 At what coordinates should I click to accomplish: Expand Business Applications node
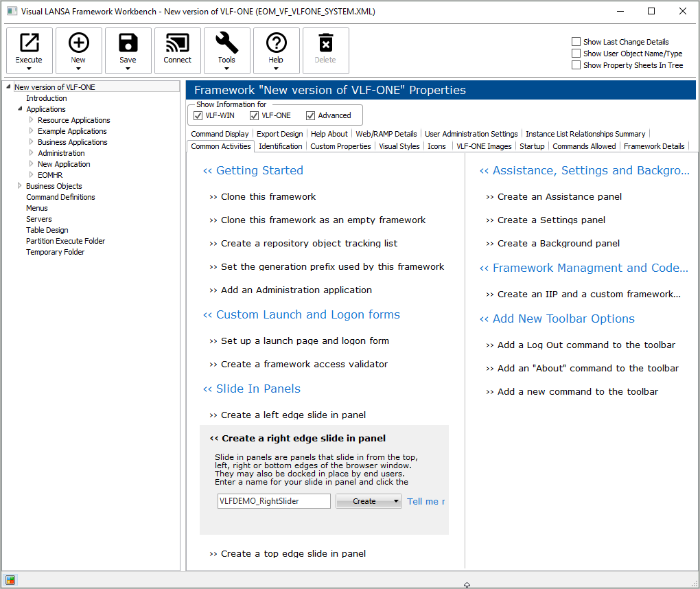coord(32,141)
